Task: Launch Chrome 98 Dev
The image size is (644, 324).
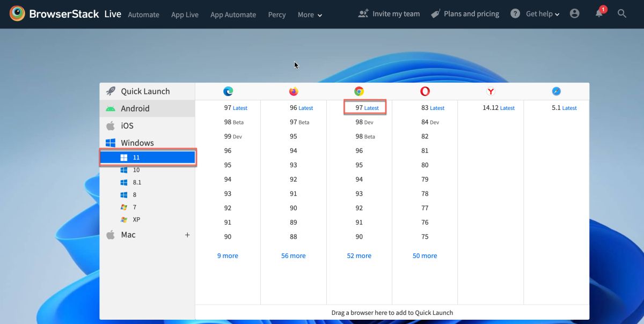Action: [364, 122]
